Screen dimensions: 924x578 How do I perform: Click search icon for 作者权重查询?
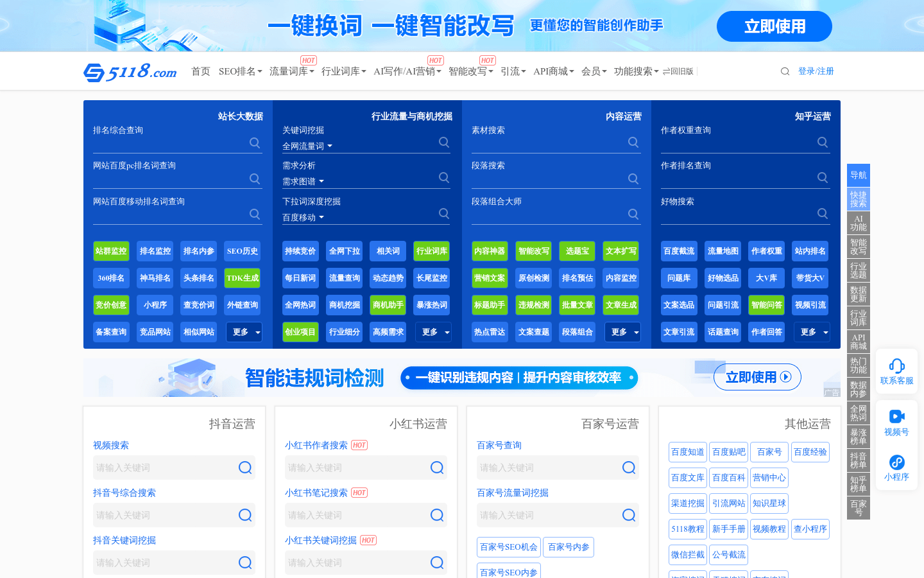[x=823, y=143]
